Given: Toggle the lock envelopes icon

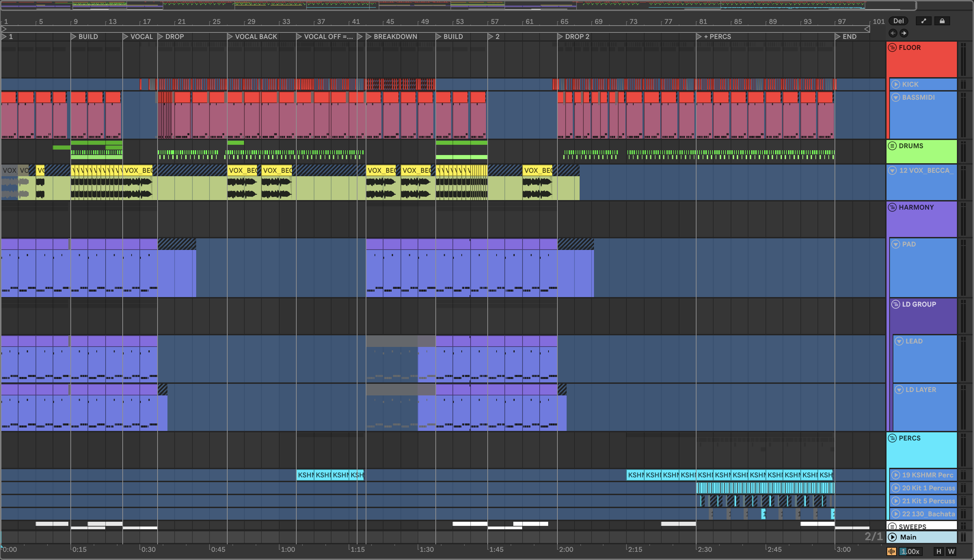Looking at the screenshot, I should point(942,21).
